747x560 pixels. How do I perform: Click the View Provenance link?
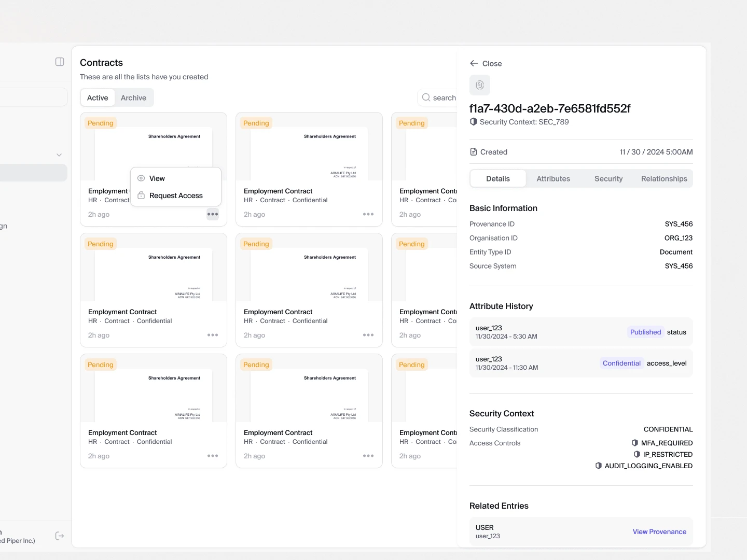(x=659, y=531)
